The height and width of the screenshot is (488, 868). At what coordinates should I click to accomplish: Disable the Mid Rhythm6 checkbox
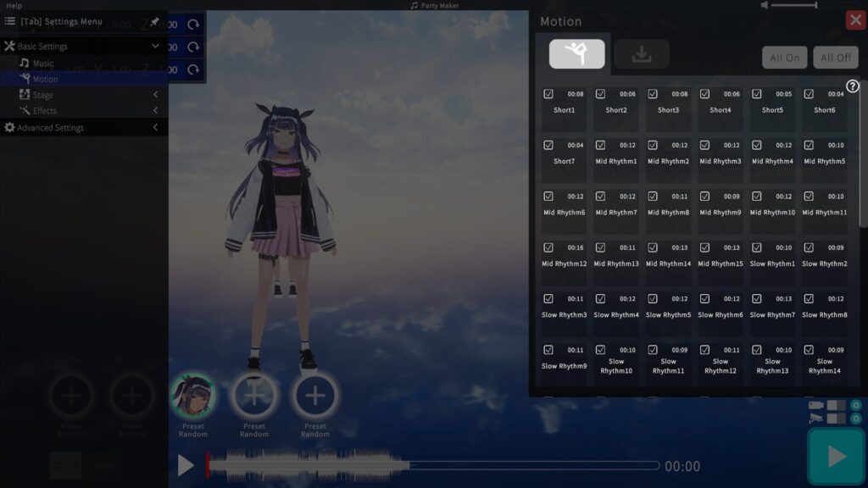coord(548,196)
